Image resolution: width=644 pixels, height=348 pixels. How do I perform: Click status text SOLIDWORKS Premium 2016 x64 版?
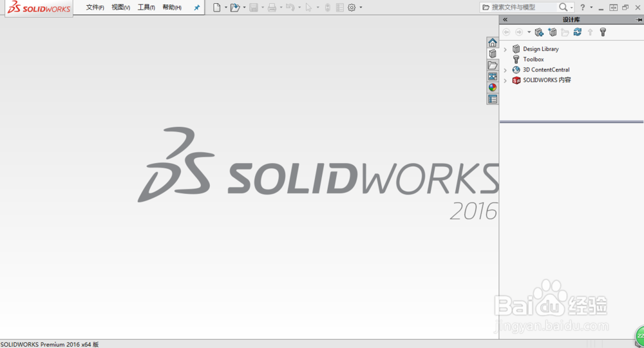click(x=50, y=344)
